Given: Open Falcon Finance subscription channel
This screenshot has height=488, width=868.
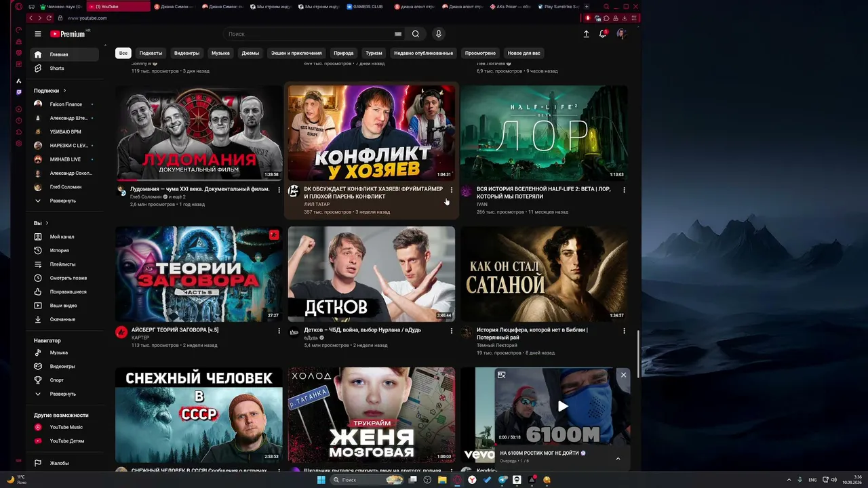Looking at the screenshot, I should click(x=65, y=104).
